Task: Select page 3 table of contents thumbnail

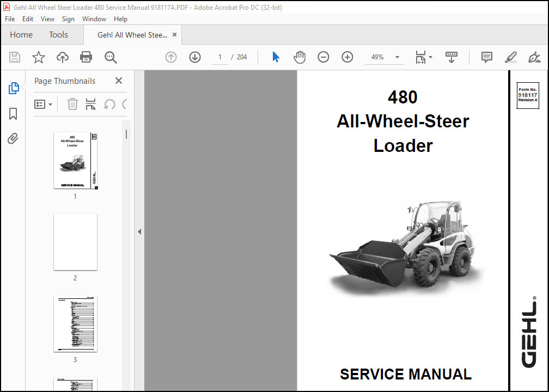Action: click(x=75, y=324)
